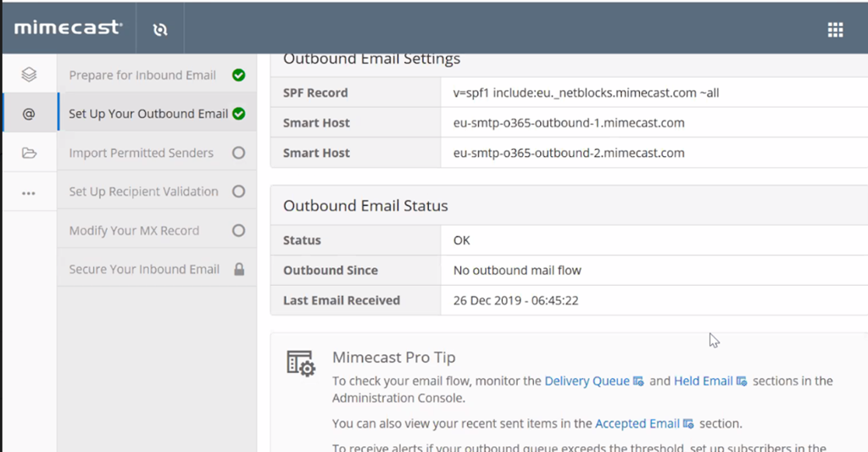The width and height of the screenshot is (868, 452).
Task: Click green check next to Set Up Your Outbound Email
Action: click(238, 114)
